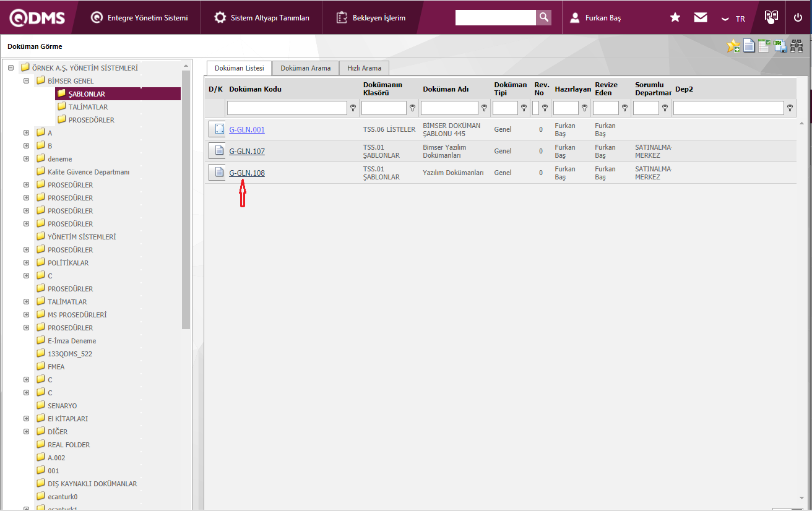Select the A.002 folder
This screenshot has height=511, width=812.
point(56,458)
